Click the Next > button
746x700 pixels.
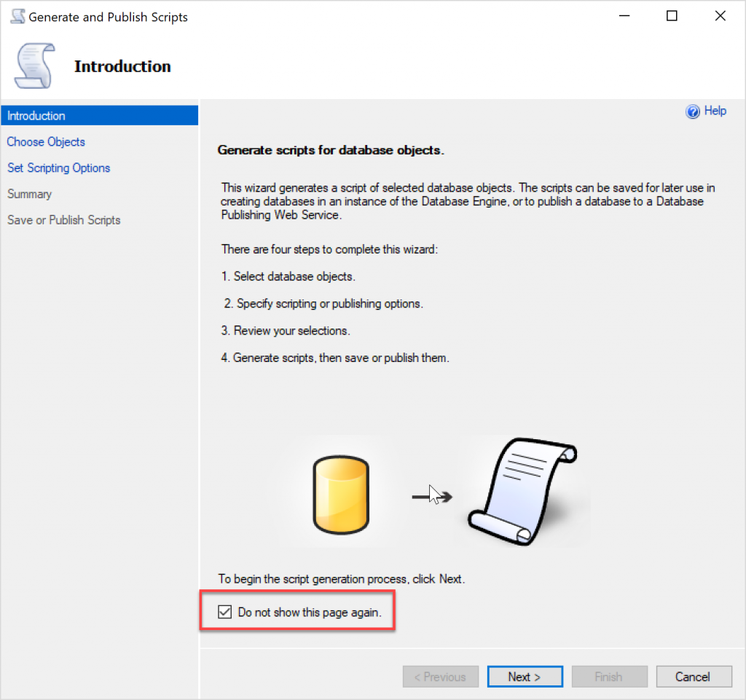(525, 677)
